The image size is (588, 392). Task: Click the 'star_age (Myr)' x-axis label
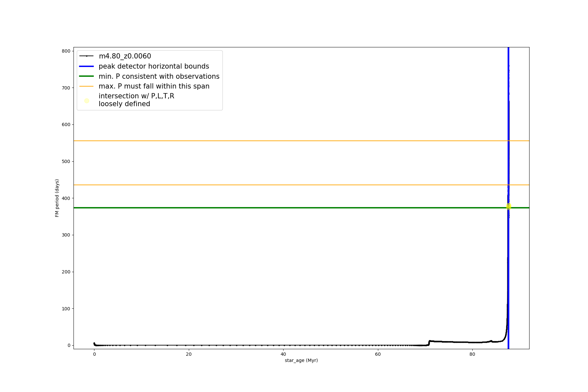tap(301, 360)
